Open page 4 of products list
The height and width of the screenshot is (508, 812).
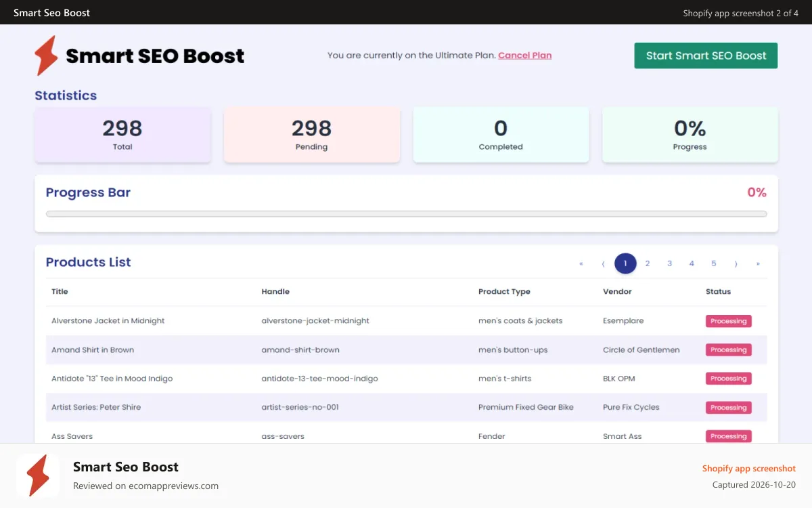(x=692, y=263)
